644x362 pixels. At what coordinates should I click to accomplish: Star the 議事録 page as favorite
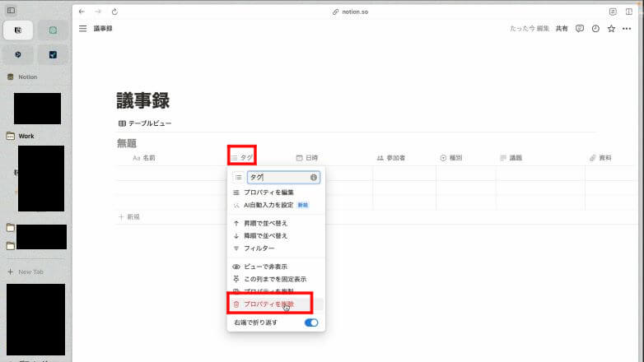point(612,28)
